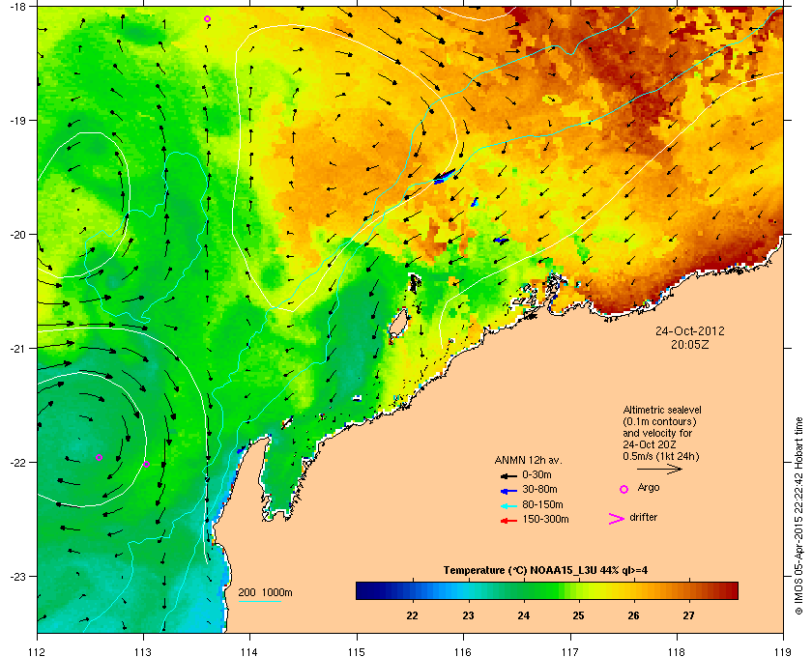Click the 'drifter' legend label
The height and width of the screenshot is (657, 812).
pyautogui.click(x=643, y=517)
